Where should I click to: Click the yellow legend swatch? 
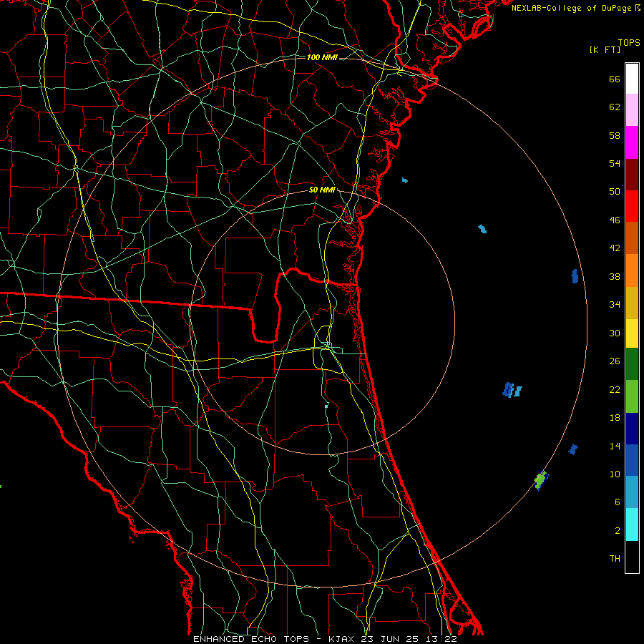632,333
